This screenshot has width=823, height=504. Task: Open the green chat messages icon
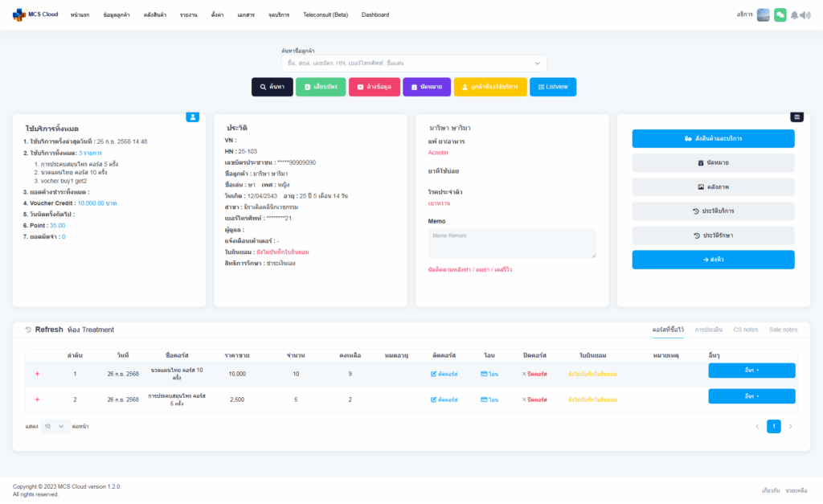click(x=780, y=14)
